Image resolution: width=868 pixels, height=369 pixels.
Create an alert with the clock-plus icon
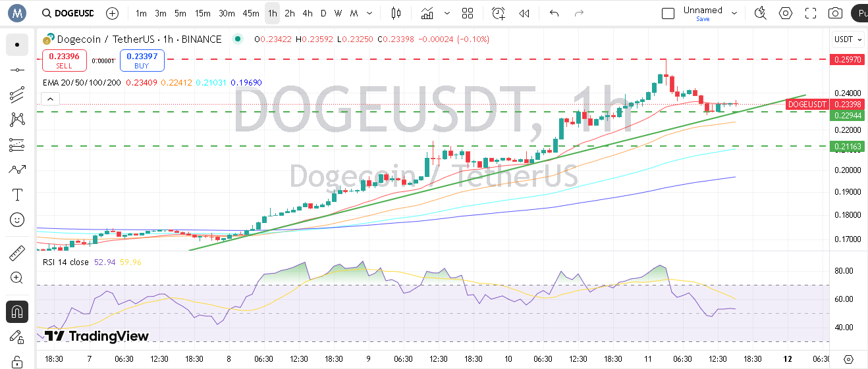tap(499, 13)
